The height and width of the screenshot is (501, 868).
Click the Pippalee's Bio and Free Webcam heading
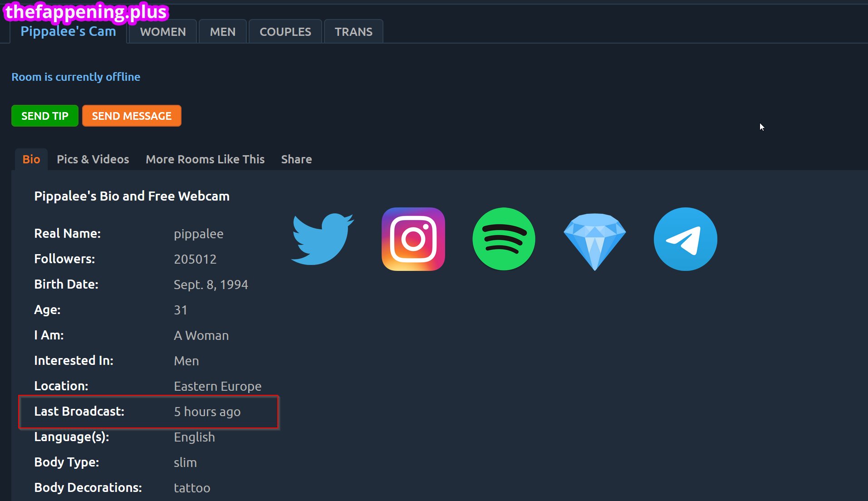tap(132, 196)
